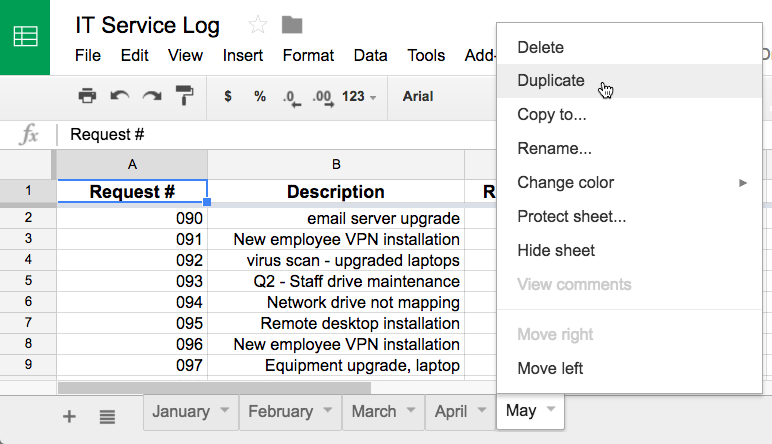Viewport: 772px width, 444px height.
Task: Open the Arial font selector
Action: point(418,96)
